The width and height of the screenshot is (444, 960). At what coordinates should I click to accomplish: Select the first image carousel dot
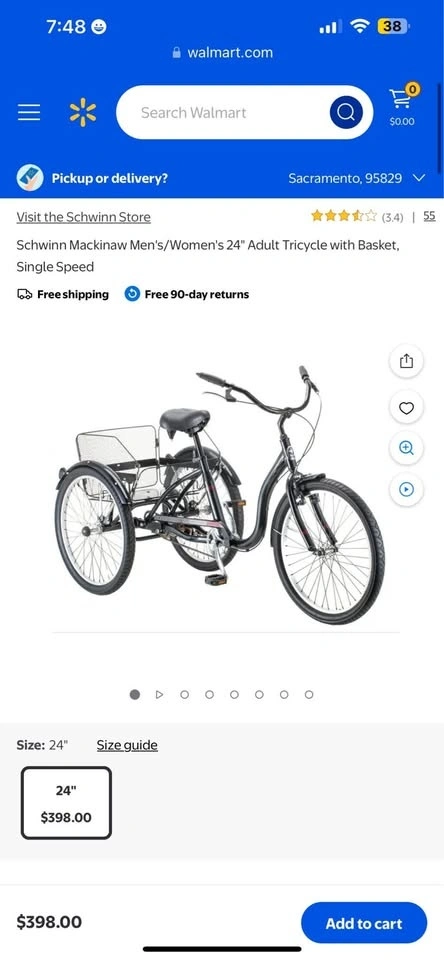(x=135, y=694)
